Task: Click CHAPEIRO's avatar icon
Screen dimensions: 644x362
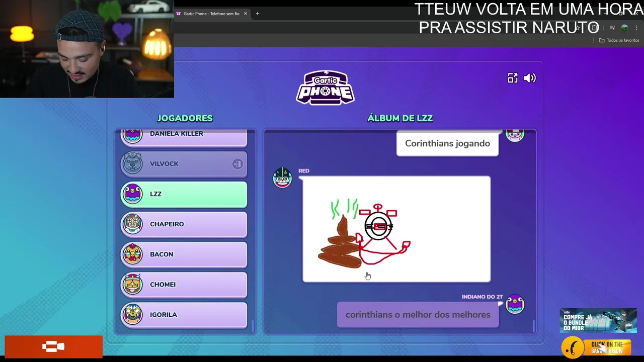Action: 133,224
